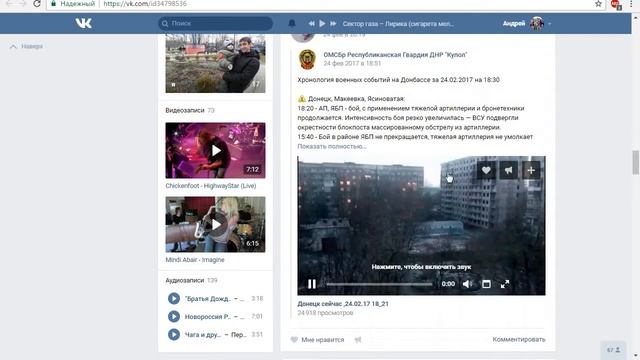Click the page vertical scrollbar thumb
Screen dimensions: 640x360
[636, 162]
